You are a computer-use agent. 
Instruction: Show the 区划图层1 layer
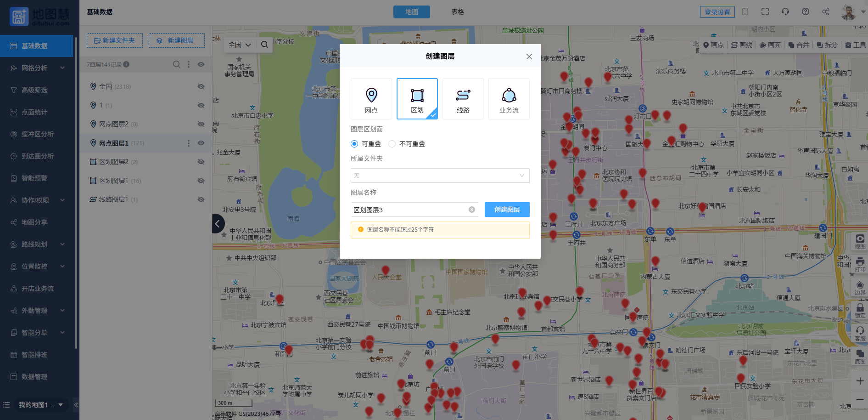click(201, 181)
